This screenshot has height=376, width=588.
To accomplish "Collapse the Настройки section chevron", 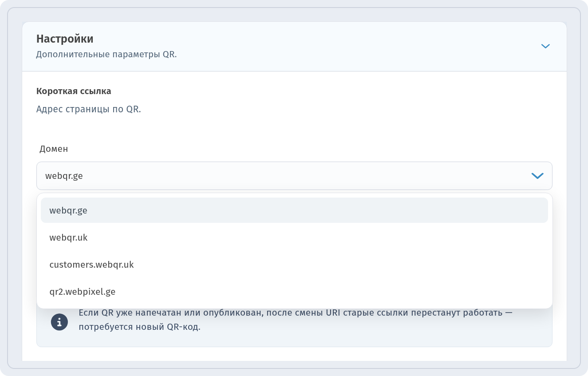I will click(545, 46).
